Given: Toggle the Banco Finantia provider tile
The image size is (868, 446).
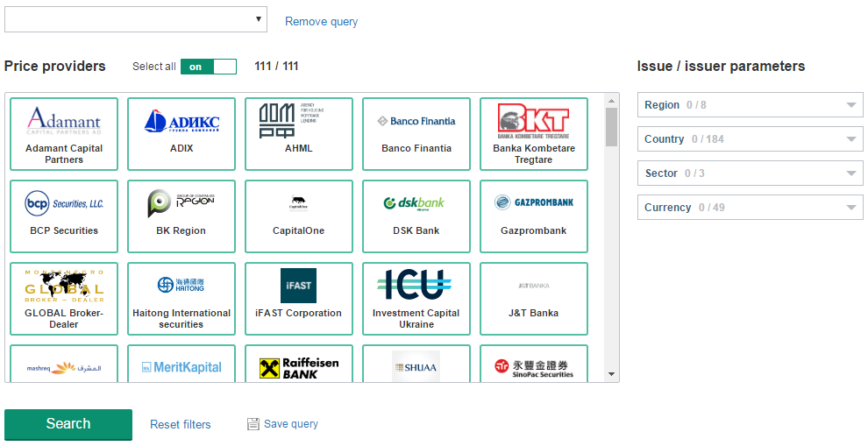Looking at the screenshot, I should [x=416, y=134].
